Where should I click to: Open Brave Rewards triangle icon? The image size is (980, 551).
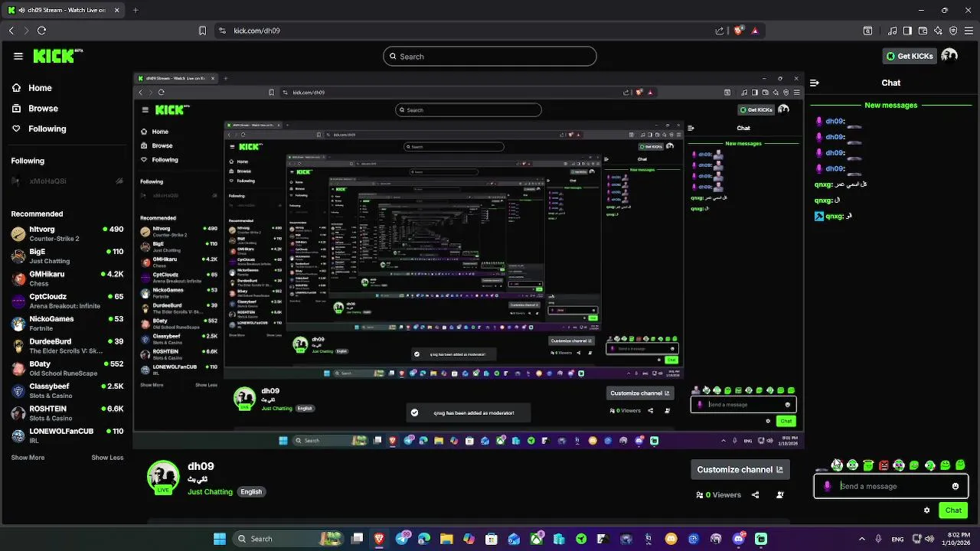(755, 31)
